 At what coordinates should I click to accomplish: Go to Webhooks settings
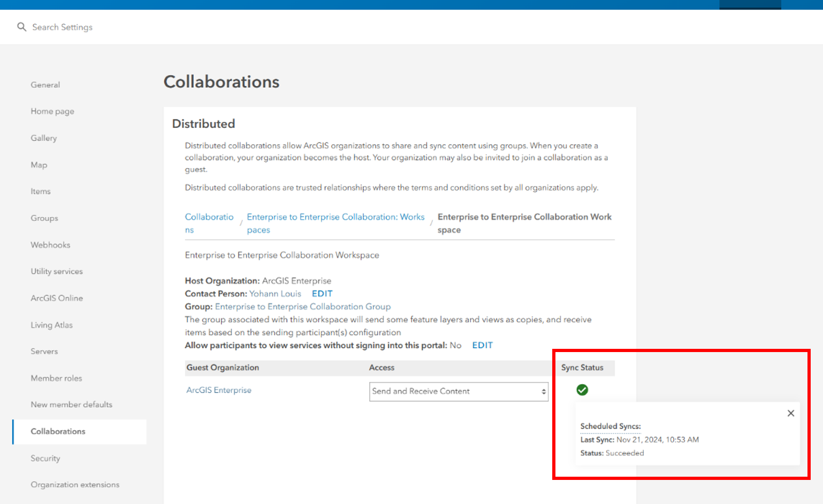[x=50, y=245]
